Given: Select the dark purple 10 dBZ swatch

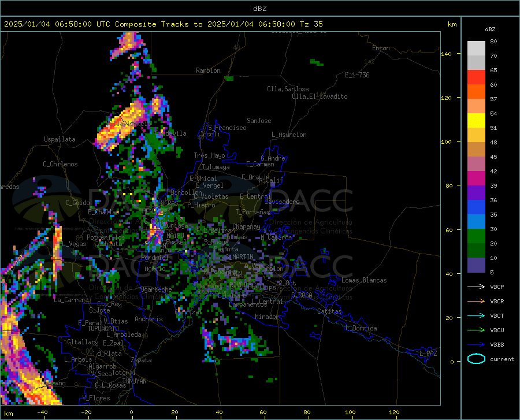Looking at the screenshot, I should click(x=476, y=265).
